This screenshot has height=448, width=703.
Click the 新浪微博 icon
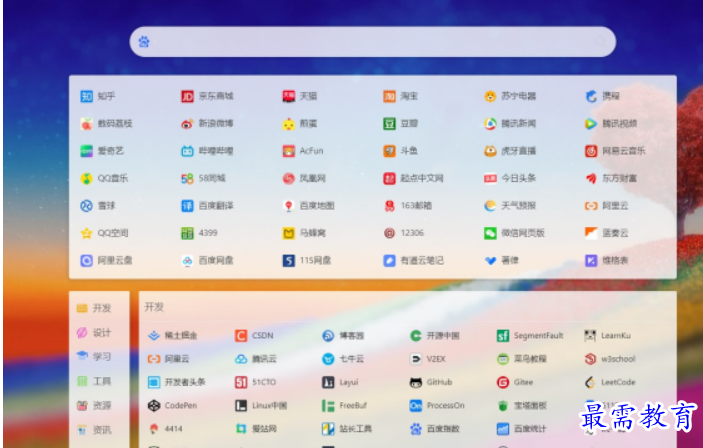187,123
